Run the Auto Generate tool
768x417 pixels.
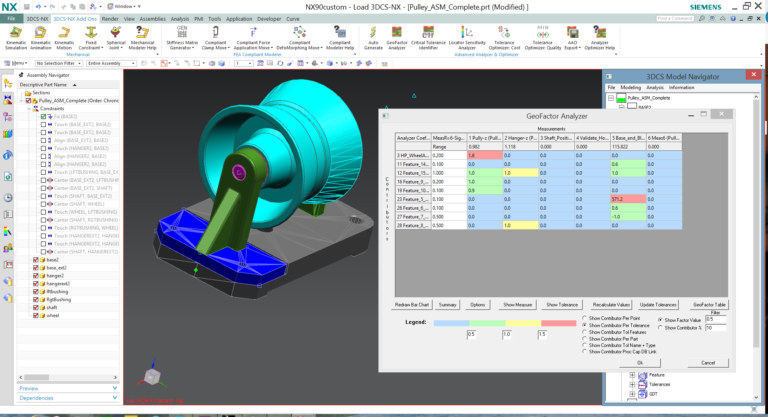pos(373,38)
